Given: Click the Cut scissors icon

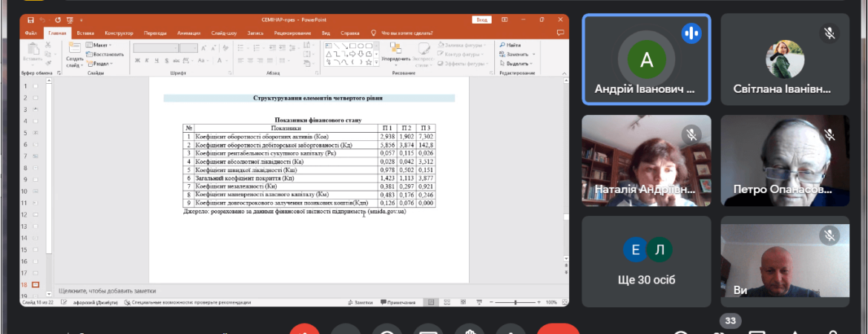Looking at the screenshot, I should [48, 45].
